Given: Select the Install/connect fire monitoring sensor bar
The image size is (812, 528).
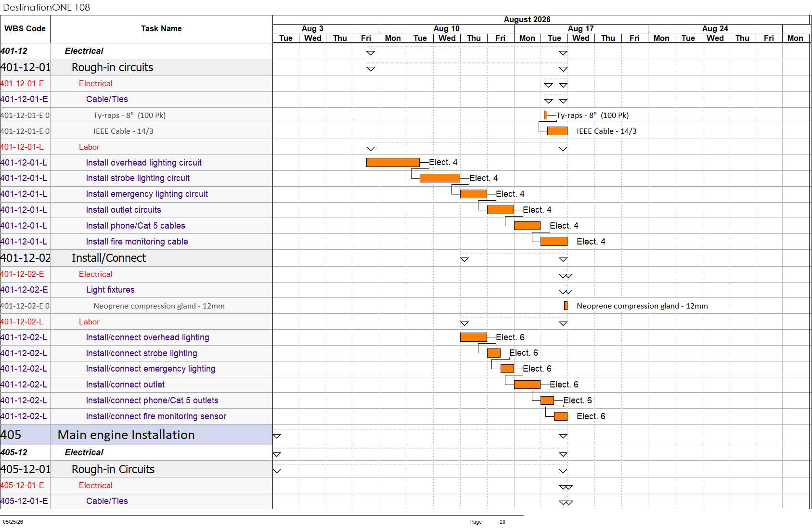Looking at the screenshot, I should coord(561,416).
